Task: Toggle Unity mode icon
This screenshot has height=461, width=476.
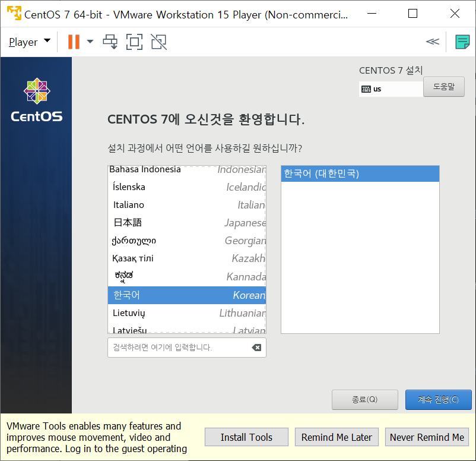Action: [159, 42]
